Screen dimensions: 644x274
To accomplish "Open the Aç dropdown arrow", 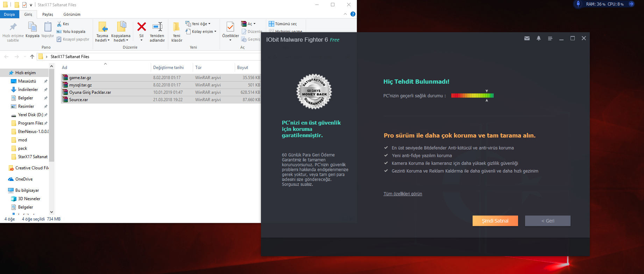I will 254,24.
